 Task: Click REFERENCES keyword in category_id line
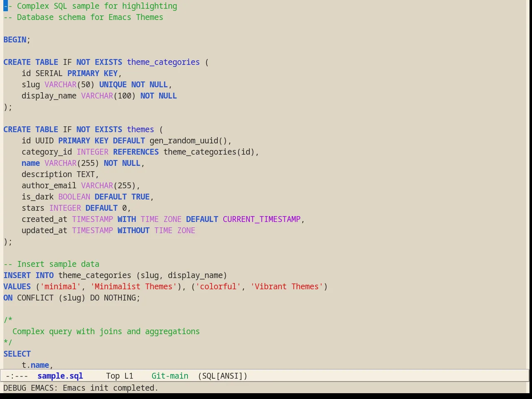[x=136, y=152]
